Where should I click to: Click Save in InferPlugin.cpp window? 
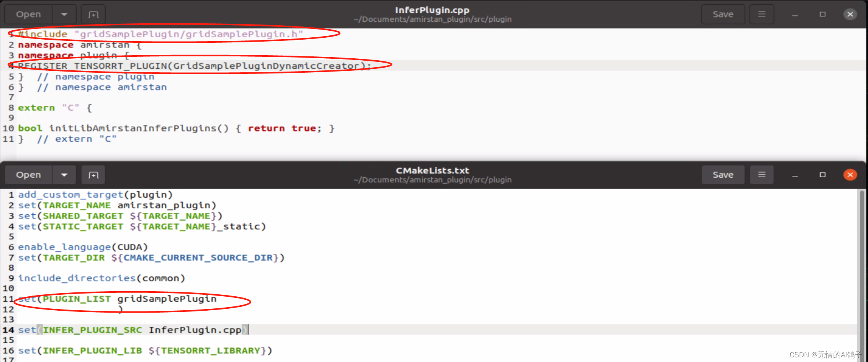click(723, 14)
